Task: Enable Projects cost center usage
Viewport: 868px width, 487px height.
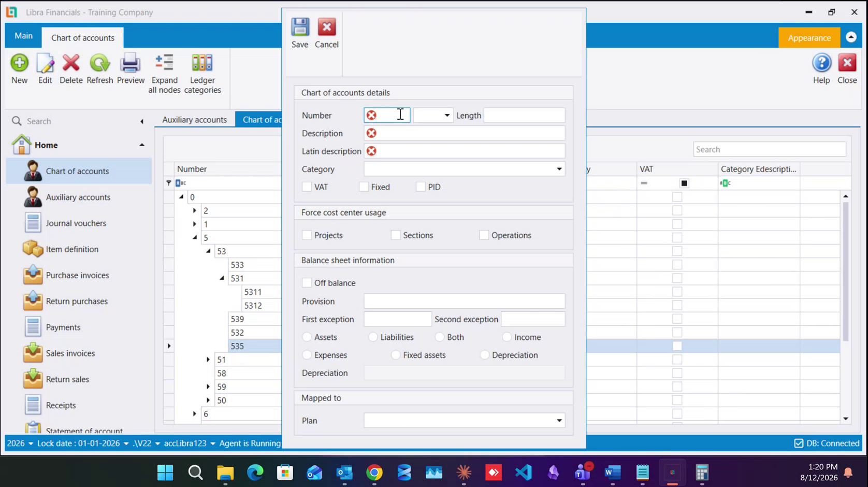Action: click(307, 235)
